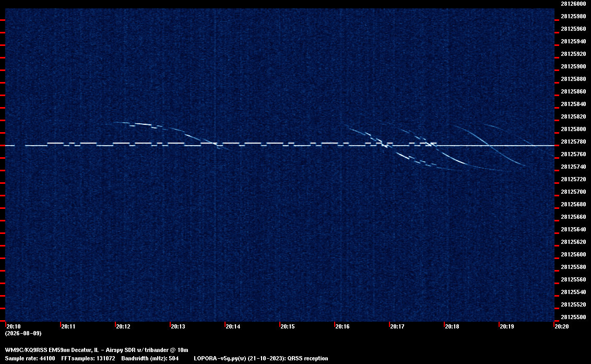Viewport: 591px width, 364px height.
Task: Click the 28126000 frequency label
Action: click(573, 4)
